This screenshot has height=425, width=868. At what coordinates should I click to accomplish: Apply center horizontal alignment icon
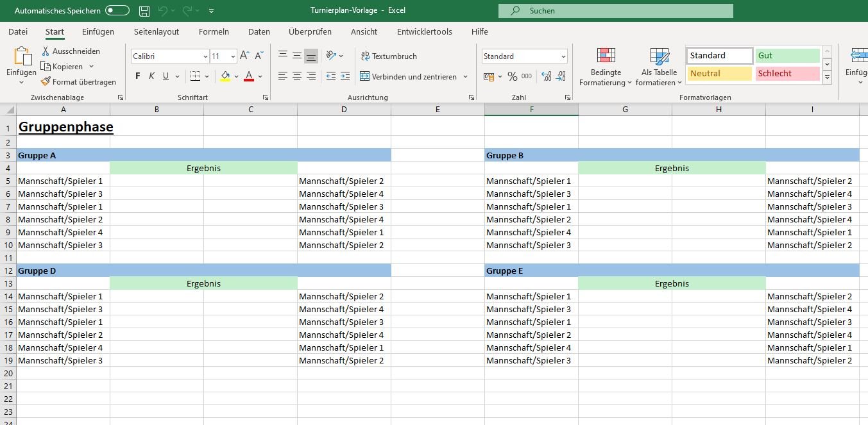[x=297, y=76]
